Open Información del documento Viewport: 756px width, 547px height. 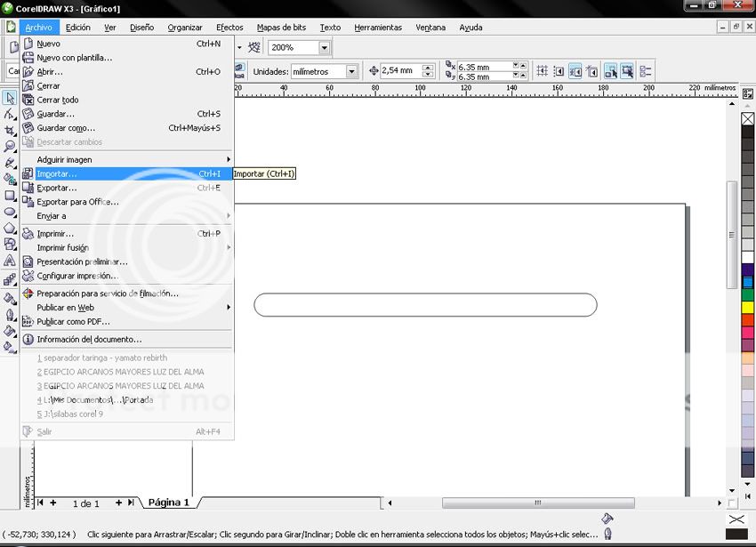[x=125, y=340]
